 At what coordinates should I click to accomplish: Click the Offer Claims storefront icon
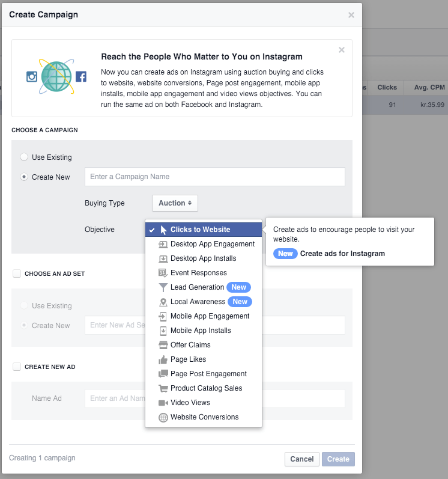163,345
